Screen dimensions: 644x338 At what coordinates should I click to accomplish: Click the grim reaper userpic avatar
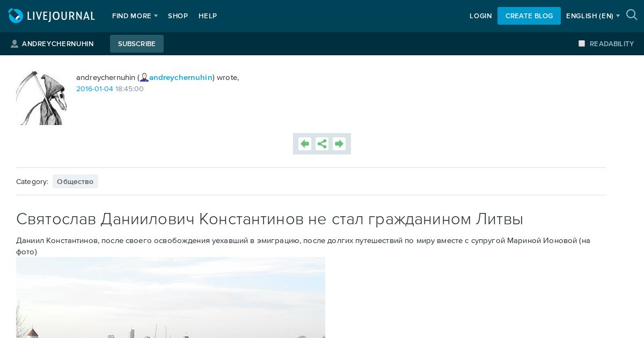41,98
